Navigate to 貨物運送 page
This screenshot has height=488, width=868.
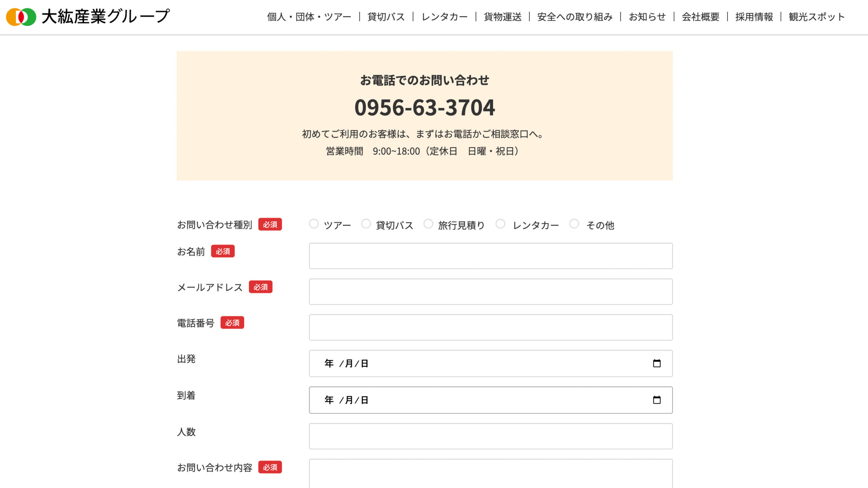pyautogui.click(x=502, y=17)
